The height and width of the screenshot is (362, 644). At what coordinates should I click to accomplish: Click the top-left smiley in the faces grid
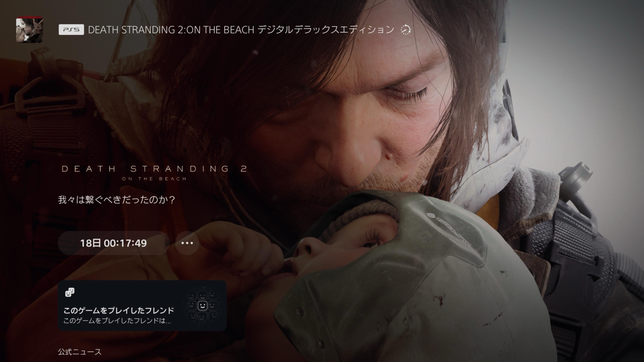(x=192, y=295)
